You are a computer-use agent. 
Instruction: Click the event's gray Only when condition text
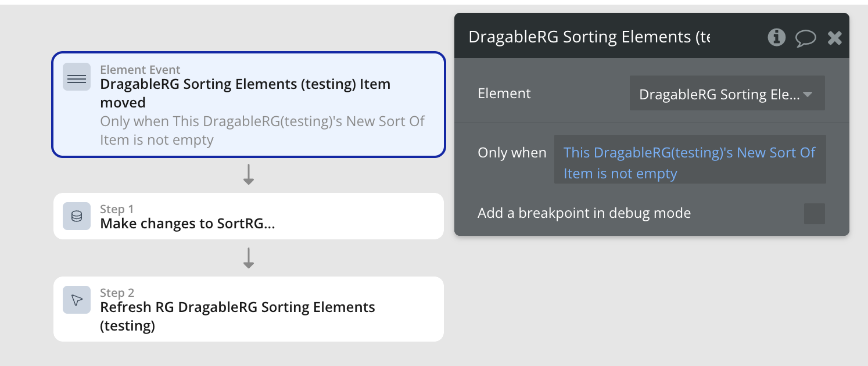tap(263, 131)
